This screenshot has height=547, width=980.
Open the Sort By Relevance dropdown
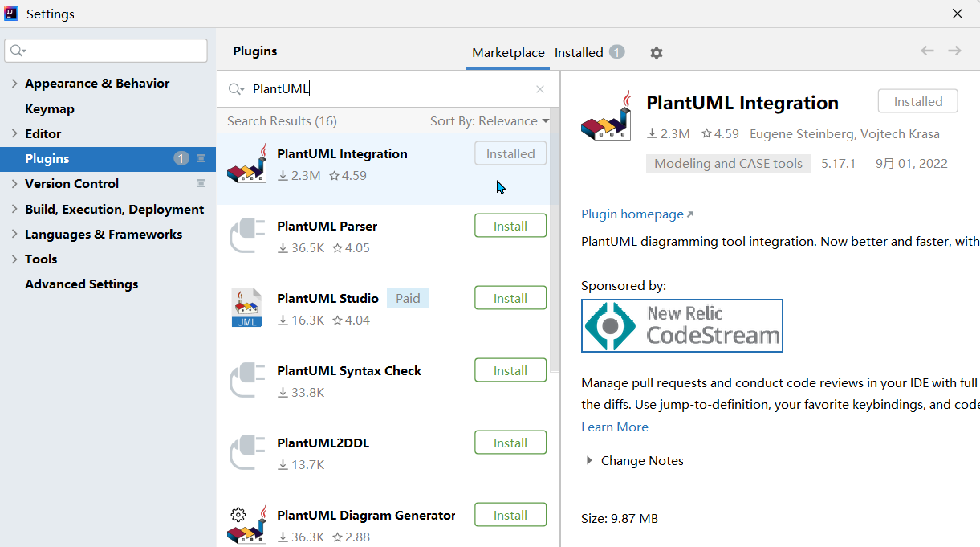pyautogui.click(x=489, y=121)
